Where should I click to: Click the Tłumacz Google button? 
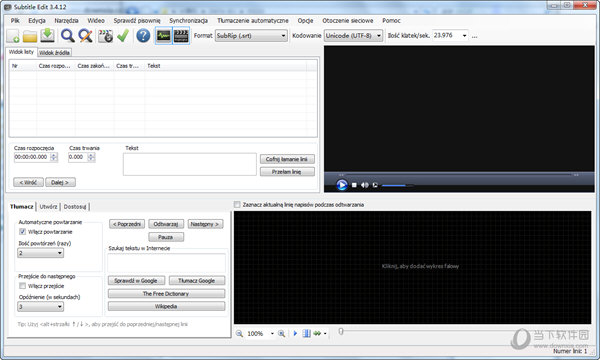click(x=197, y=280)
